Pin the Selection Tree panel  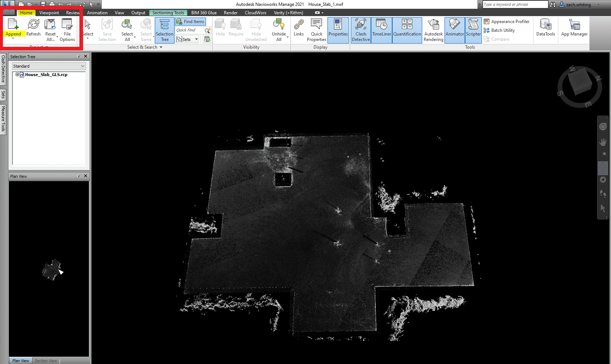78,56
